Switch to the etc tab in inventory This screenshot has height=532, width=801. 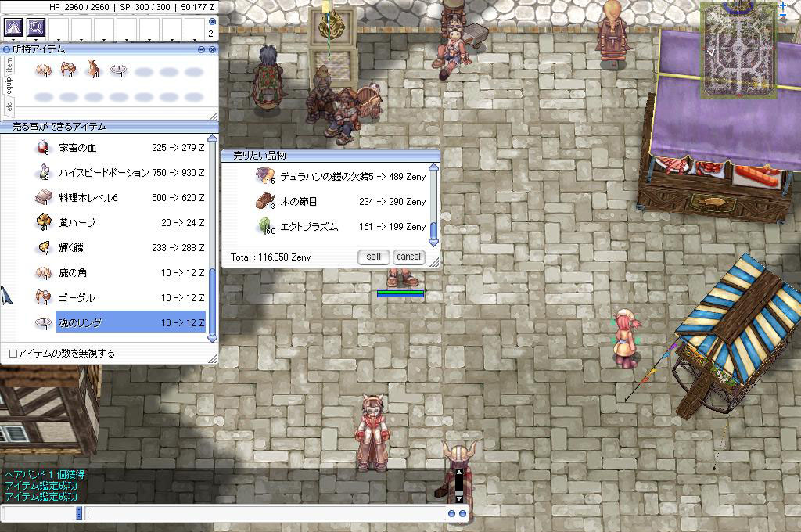[9, 106]
